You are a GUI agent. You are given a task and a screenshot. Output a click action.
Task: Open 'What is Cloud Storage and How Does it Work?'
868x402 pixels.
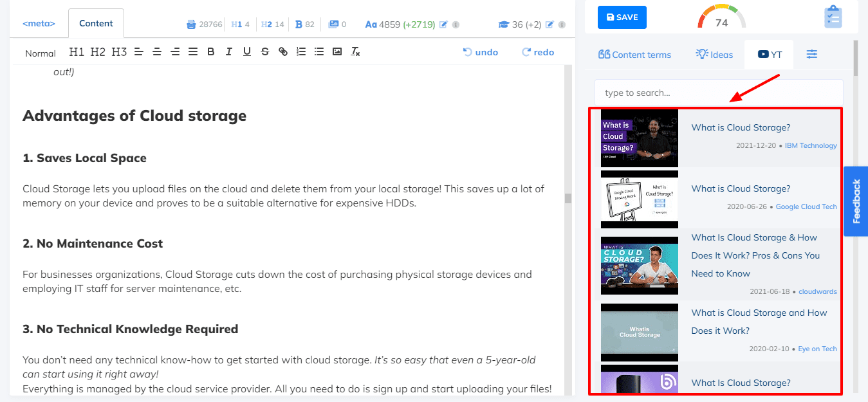click(x=759, y=322)
